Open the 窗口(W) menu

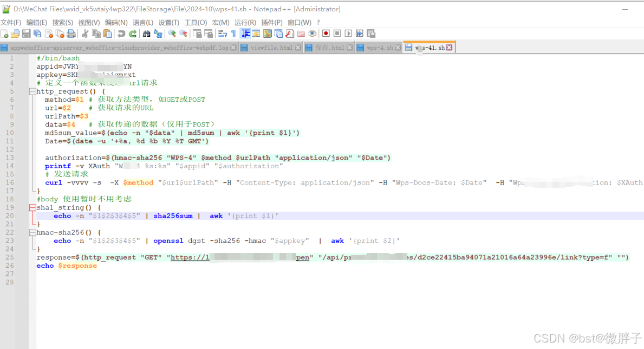(300, 23)
